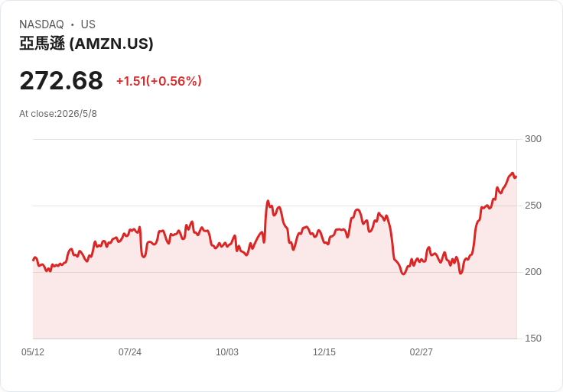Viewport: 563px width, 392px height.
Task: Click the 05/12 x-axis date label
Action: pos(33,352)
